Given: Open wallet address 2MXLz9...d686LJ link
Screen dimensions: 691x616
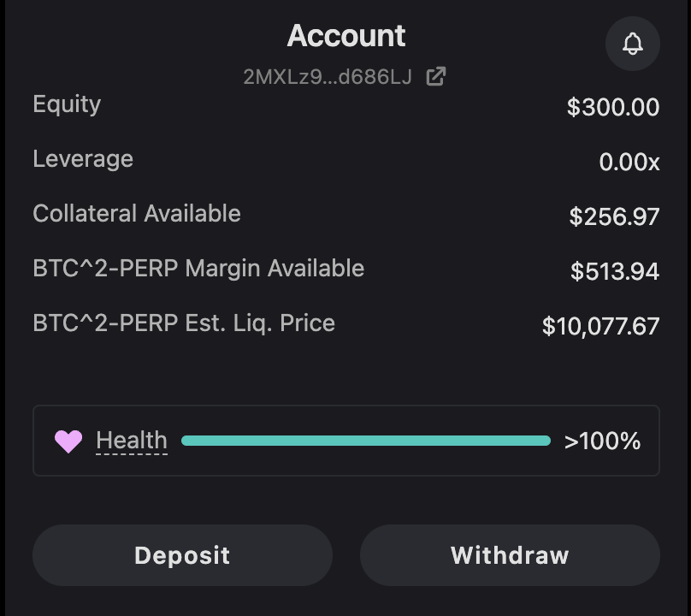Looking at the screenshot, I should coord(328,77).
